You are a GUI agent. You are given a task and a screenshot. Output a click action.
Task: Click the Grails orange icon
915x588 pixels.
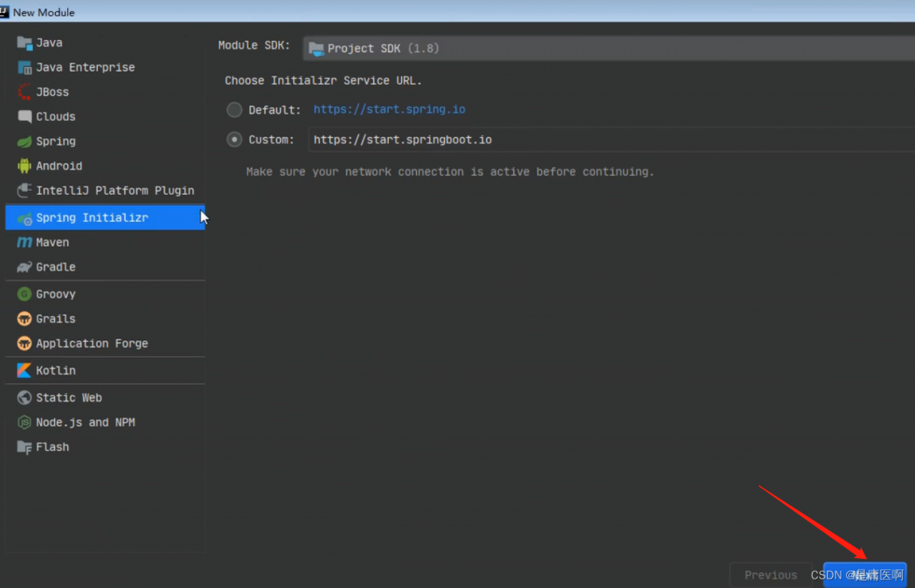click(x=24, y=319)
